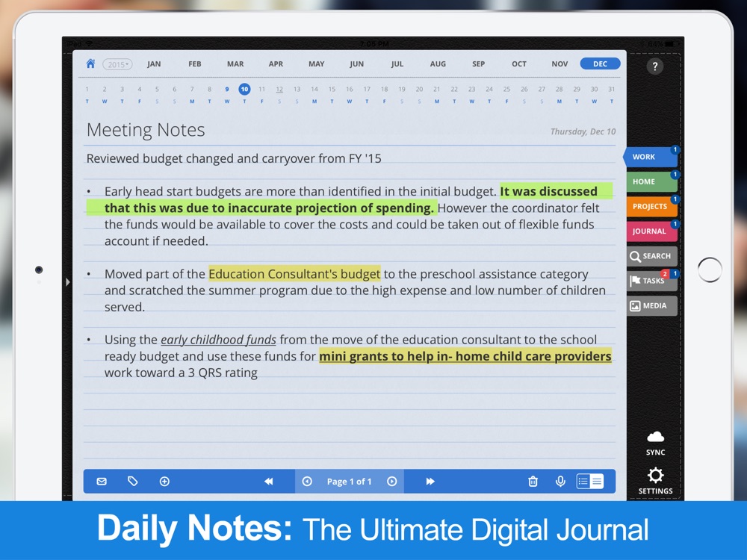Select the JAN month
This screenshot has width=747, height=560.
154,63
